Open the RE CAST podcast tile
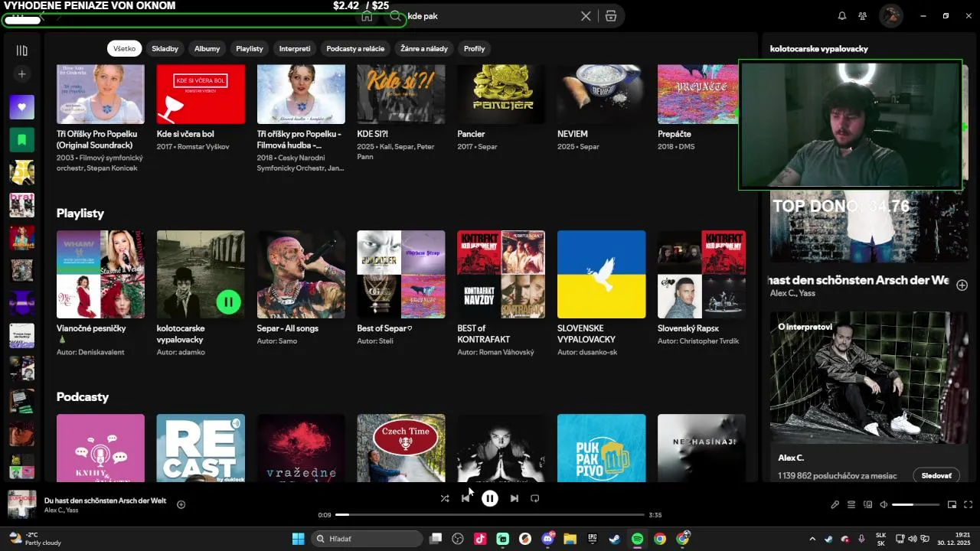This screenshot has height=551, width=980. (x=201, y=448)
